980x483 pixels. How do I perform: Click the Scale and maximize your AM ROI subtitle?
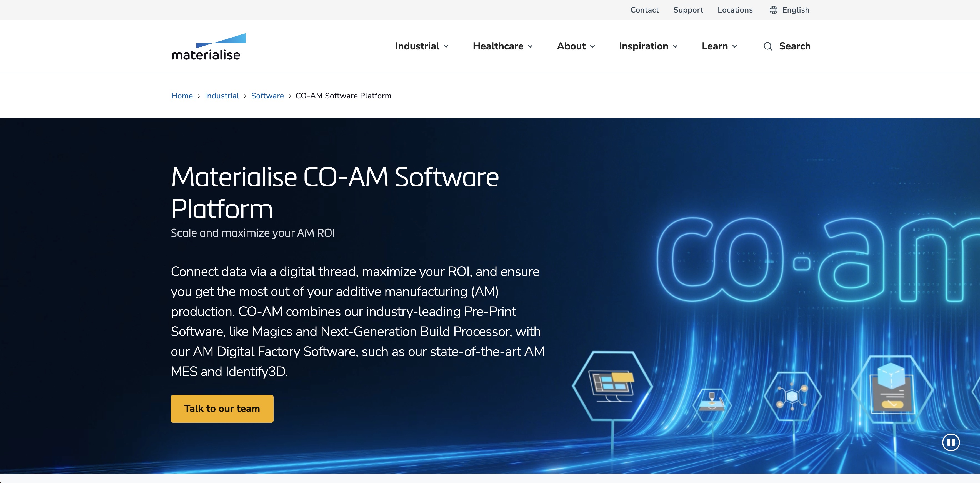252,233
